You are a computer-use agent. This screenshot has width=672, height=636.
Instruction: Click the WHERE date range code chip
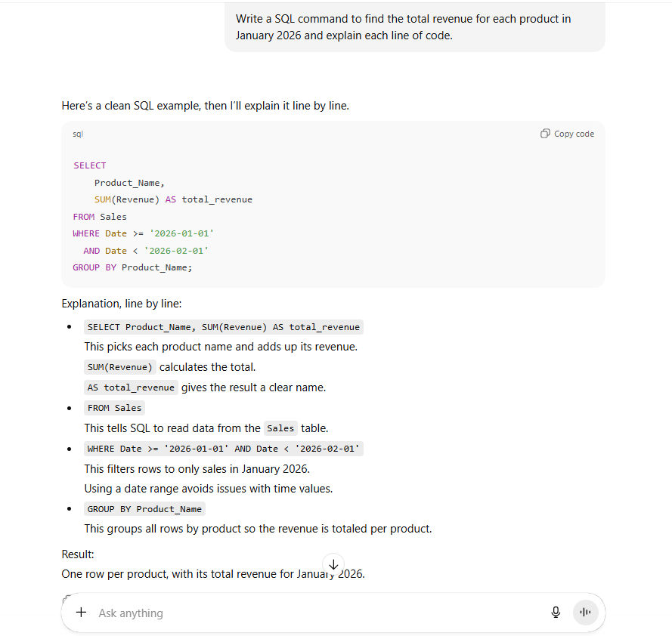click(224, 448)
